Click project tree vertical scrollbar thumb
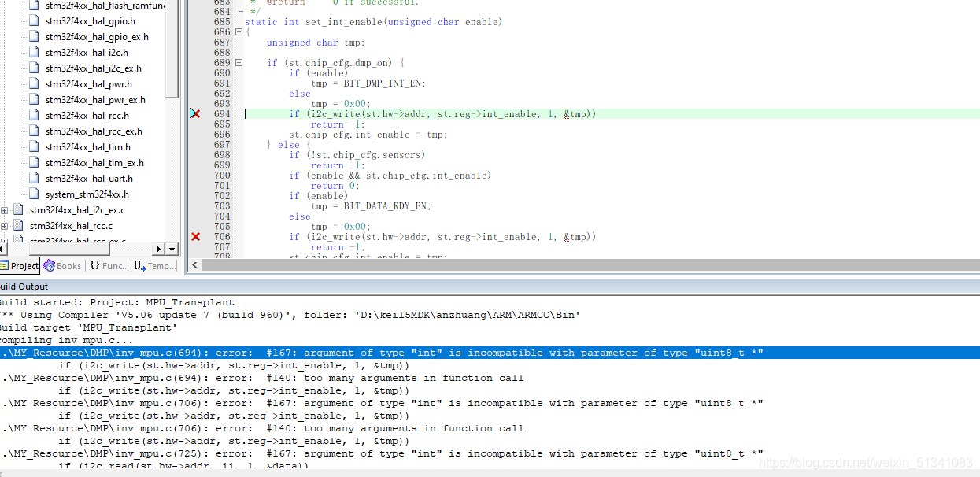Screen dimensions: 980x477 [x=172, y=49]
